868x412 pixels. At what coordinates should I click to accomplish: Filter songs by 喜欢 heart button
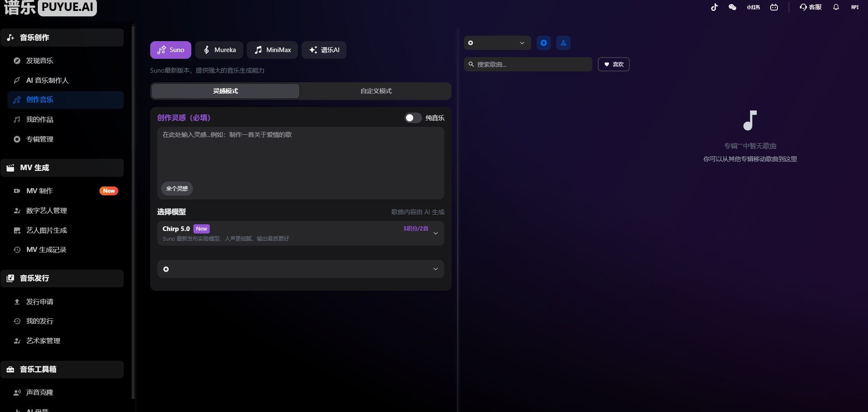tap(613, 64)
